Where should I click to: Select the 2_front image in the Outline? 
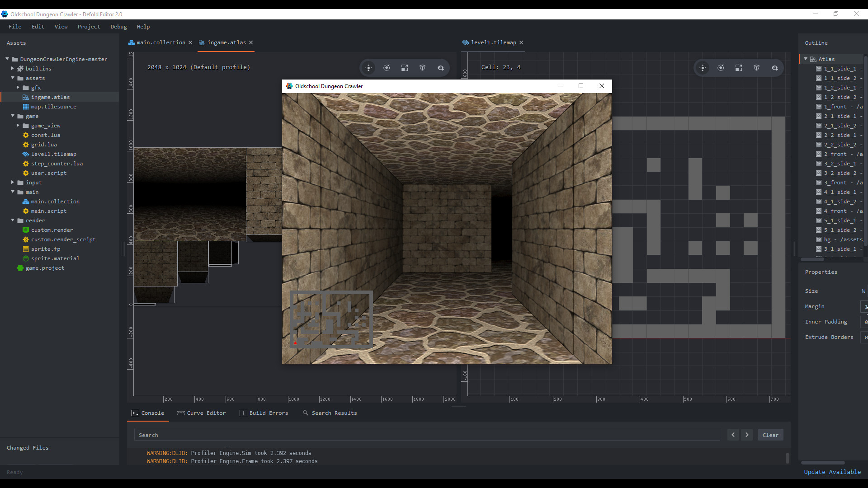point(840,154)
